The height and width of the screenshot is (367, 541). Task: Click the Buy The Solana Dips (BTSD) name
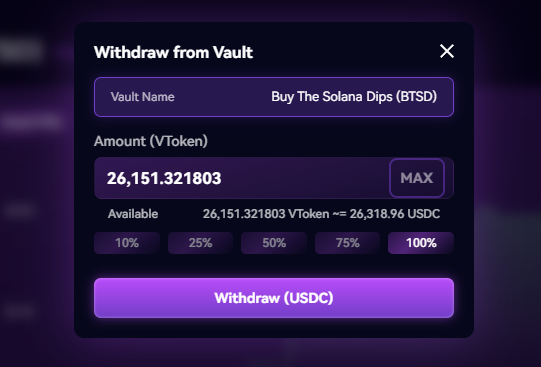[354, 97]
